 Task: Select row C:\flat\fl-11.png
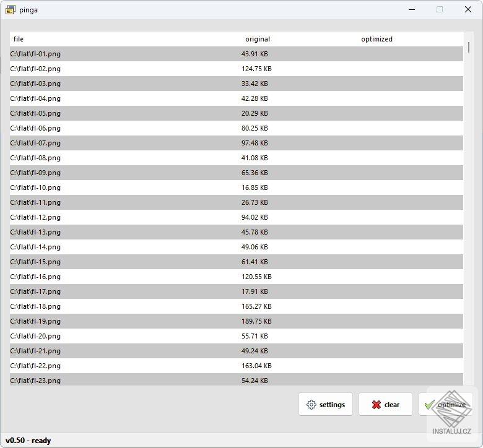[237, 202]
